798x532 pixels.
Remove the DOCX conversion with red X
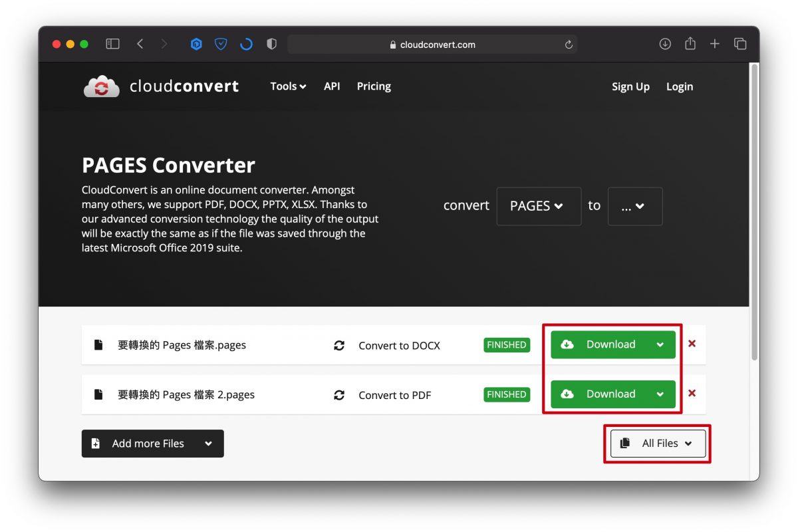point(692,344)
